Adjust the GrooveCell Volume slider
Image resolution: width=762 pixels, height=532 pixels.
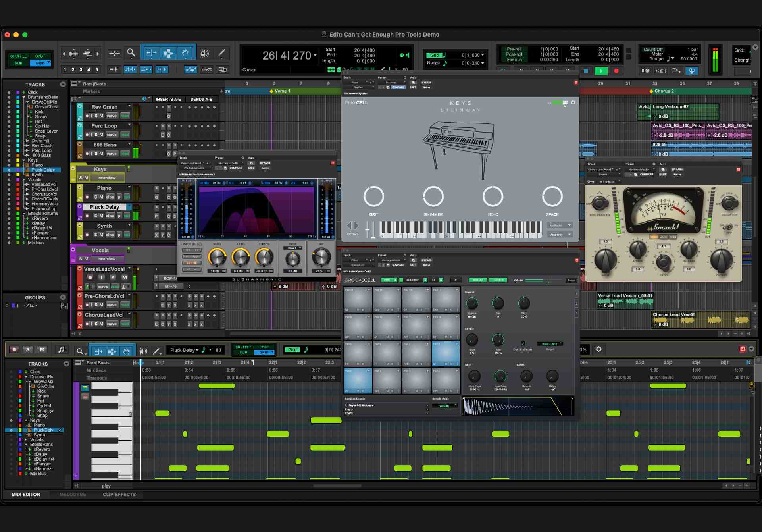click(x=548, y=281)
